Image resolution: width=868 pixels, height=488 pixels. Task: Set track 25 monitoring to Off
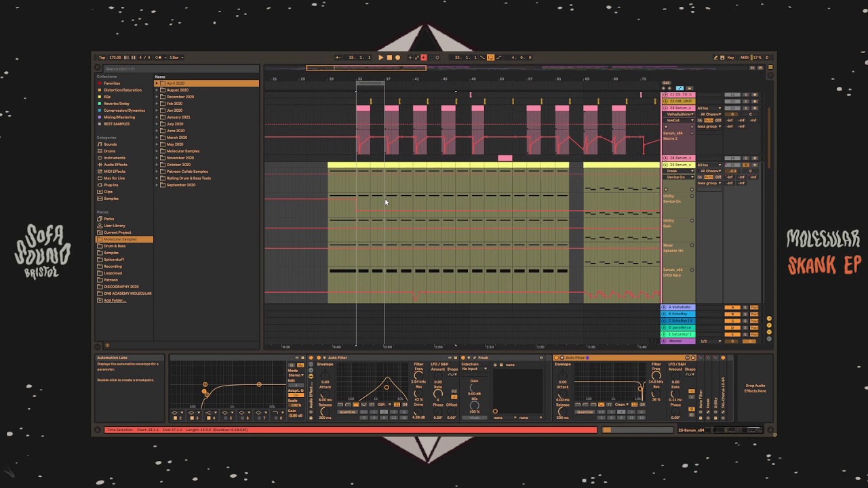click(x=718, y=177)
